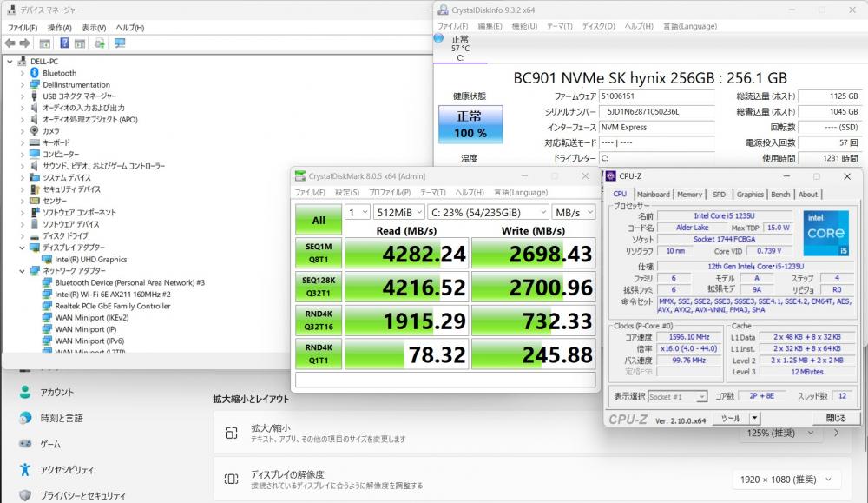Switch to the SPD tab in CPU-Z

coord(719,195)
